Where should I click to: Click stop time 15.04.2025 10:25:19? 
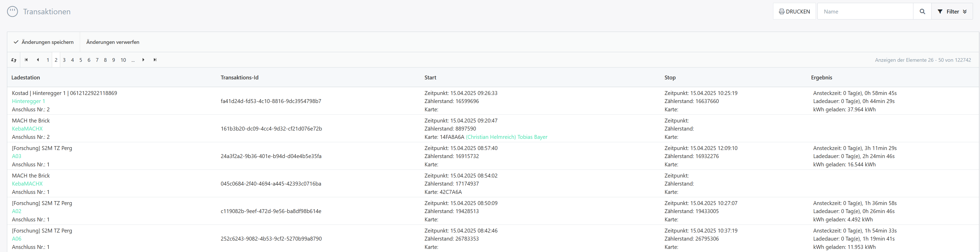point(714,93)
